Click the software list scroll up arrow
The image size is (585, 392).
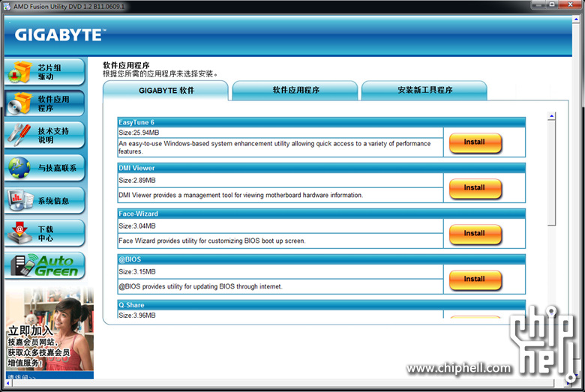[552, 116]
